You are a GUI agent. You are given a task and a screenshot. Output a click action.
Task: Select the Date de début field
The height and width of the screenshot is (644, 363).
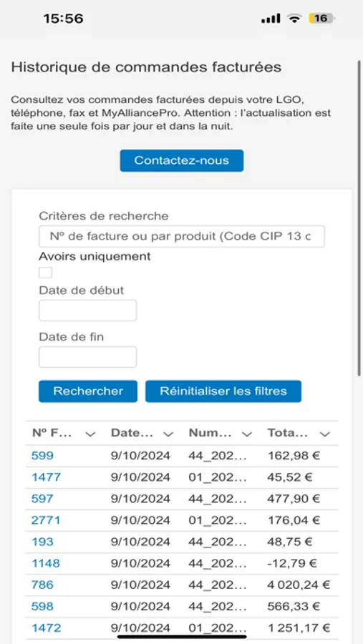(x=88, y=311)
